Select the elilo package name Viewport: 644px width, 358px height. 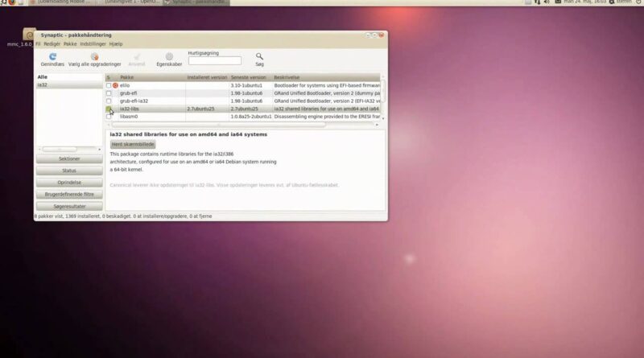click(125, 85)
